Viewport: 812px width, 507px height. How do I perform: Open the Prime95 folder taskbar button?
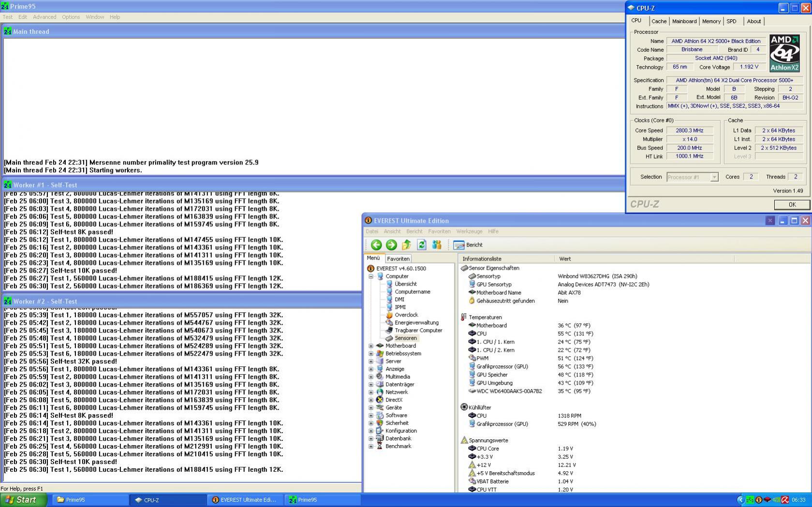tap(90, 500)
